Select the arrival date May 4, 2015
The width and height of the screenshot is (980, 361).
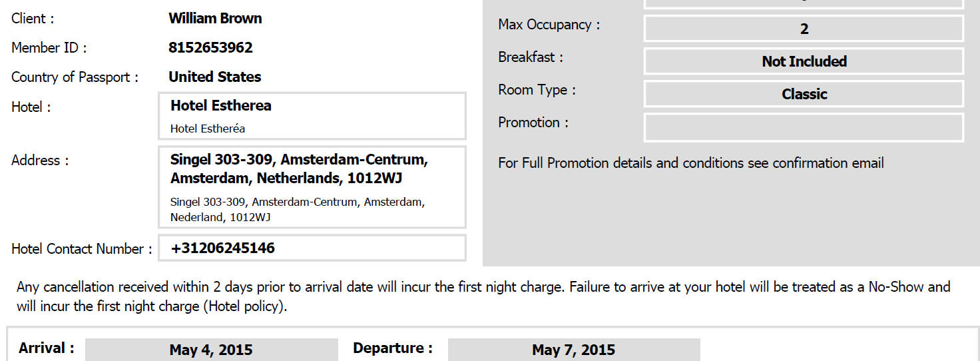click(x=211, y=350)
